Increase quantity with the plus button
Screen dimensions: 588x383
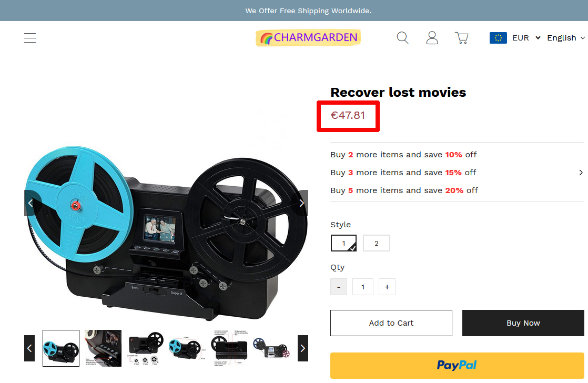point(387,287)
